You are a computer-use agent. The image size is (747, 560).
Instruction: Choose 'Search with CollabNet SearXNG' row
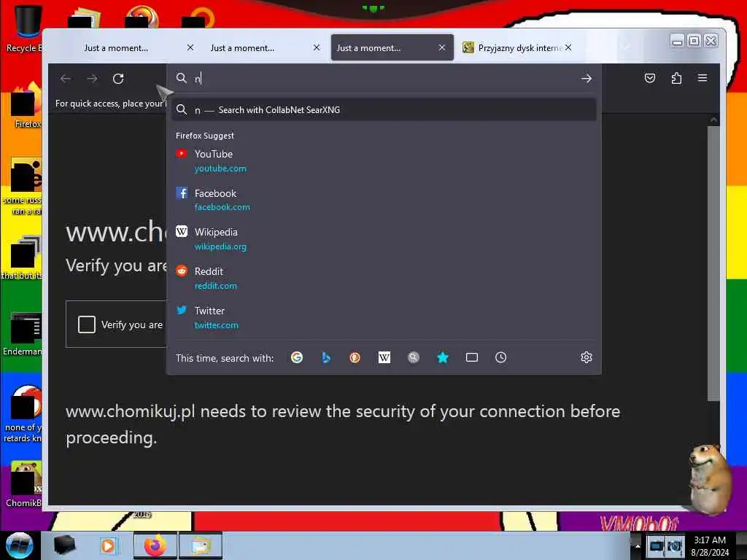pos(384,110)
